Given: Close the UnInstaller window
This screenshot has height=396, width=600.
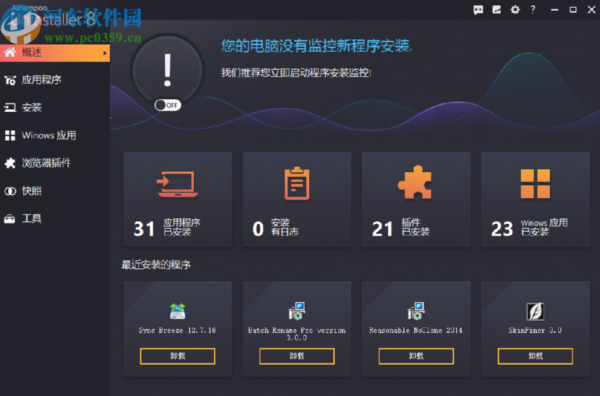Looking at the screenshot, I should [591, 10].
